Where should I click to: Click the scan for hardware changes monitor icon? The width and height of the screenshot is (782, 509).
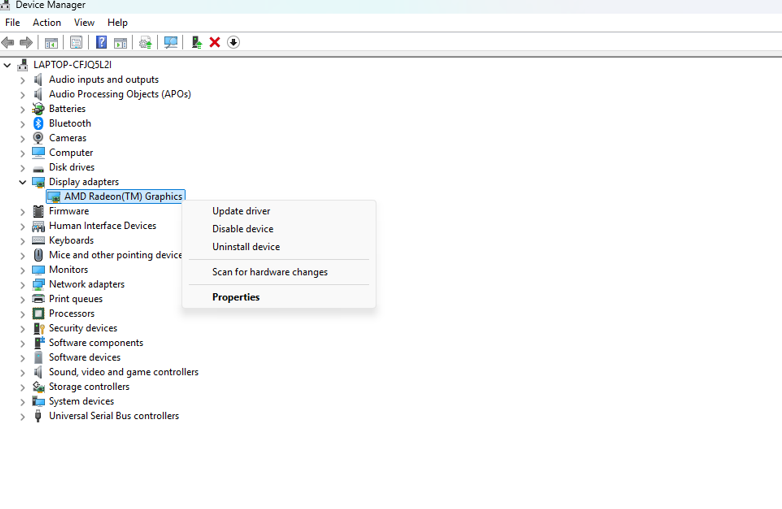[x=171, y=42]
